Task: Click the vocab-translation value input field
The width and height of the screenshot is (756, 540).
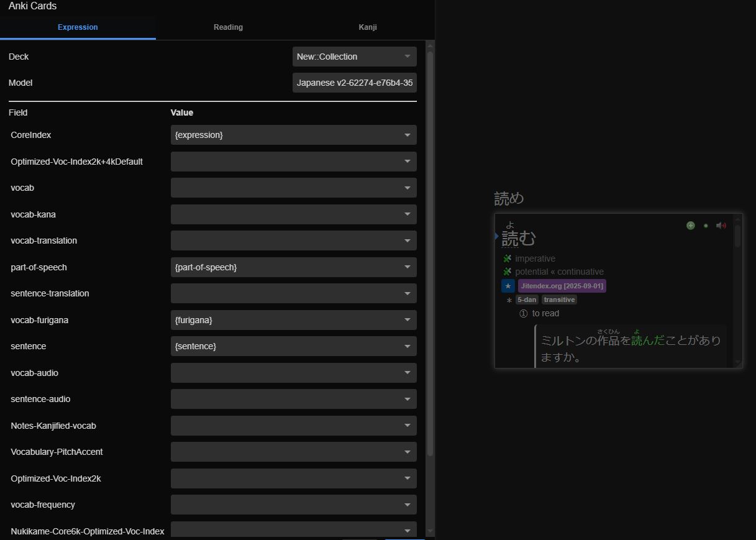Action: pyautogui.click(x=286, y=240)
